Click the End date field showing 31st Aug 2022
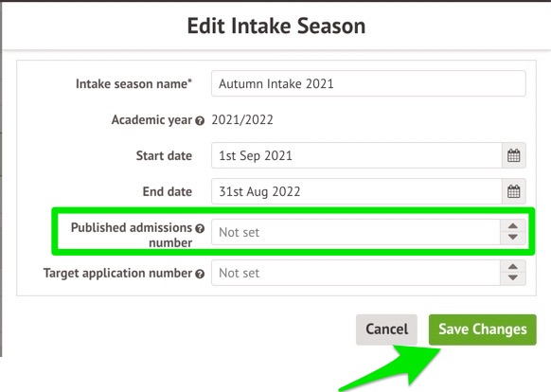The width and height of the screenshot is (551, 392). [357, 191]
